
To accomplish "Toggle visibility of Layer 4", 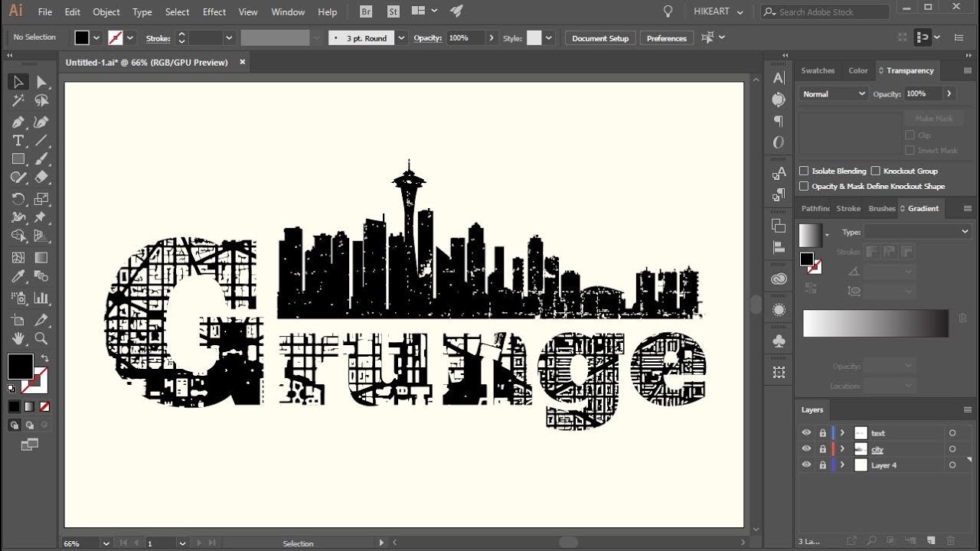I will (806, 465).
